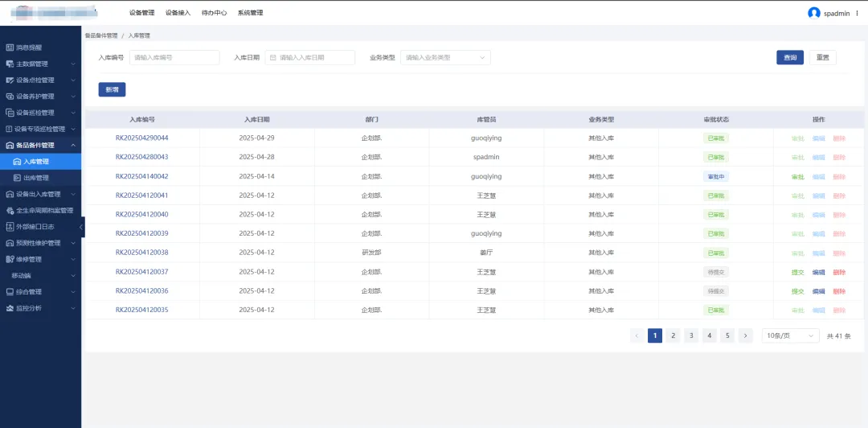Click the calendar icon in 入库日期 field
Viewport: 868px width, 428px height.
pyautogui.click(x=273, y=58)
